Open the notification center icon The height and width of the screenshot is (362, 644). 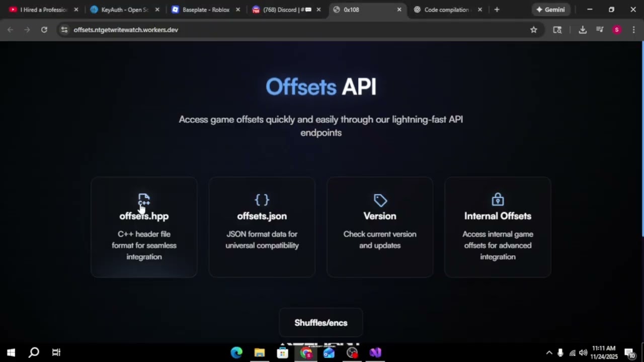(629, 353)
